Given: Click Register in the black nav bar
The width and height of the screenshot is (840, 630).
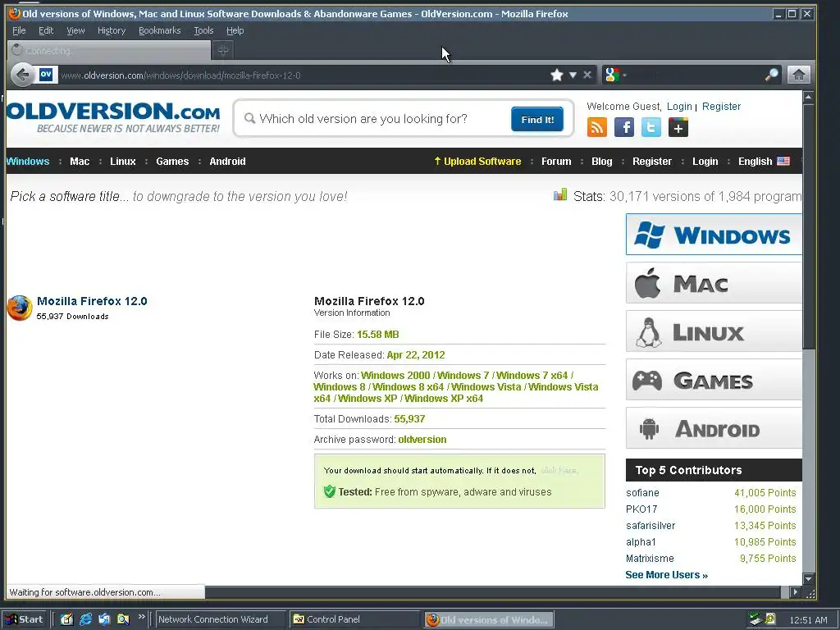Looking at the screenshot, I should (651, 162).
